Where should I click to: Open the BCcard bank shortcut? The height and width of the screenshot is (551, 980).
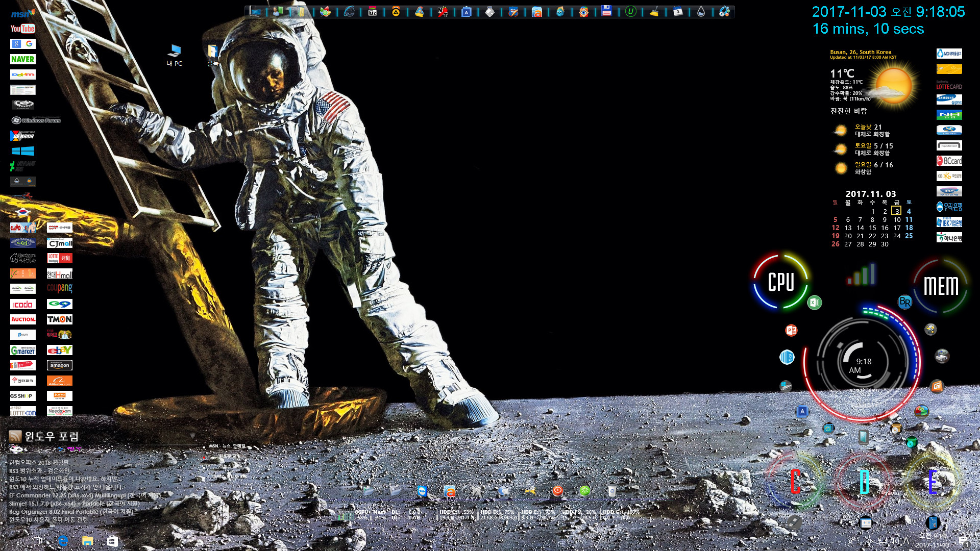949,161
